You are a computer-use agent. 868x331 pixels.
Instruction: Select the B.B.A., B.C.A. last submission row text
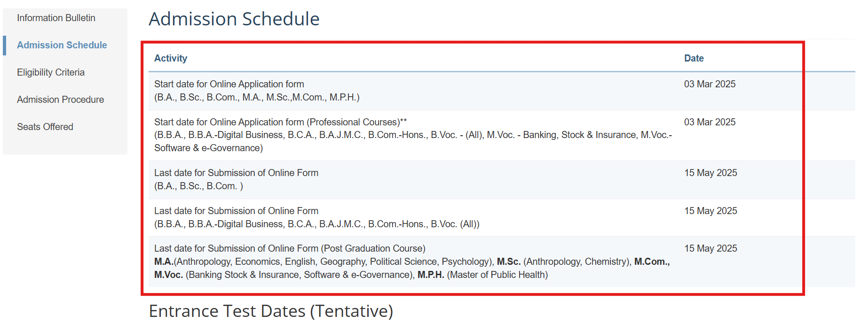[317, 217]
